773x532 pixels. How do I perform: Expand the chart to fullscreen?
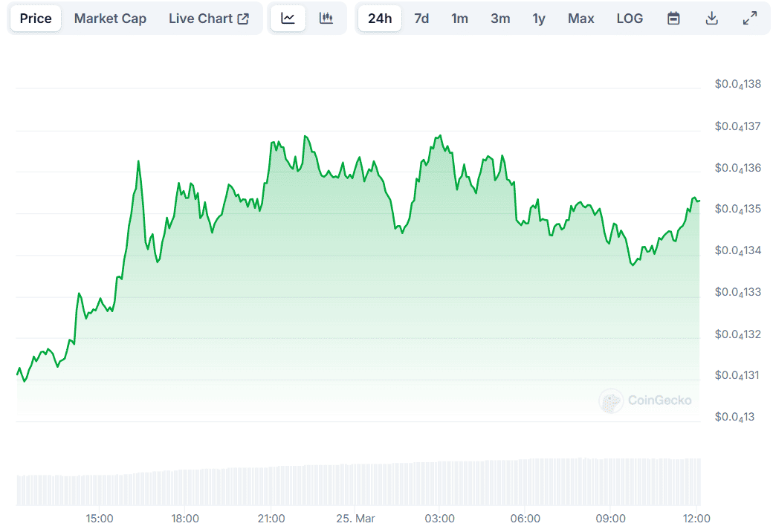pyautogui.click(x=750, y=19)
